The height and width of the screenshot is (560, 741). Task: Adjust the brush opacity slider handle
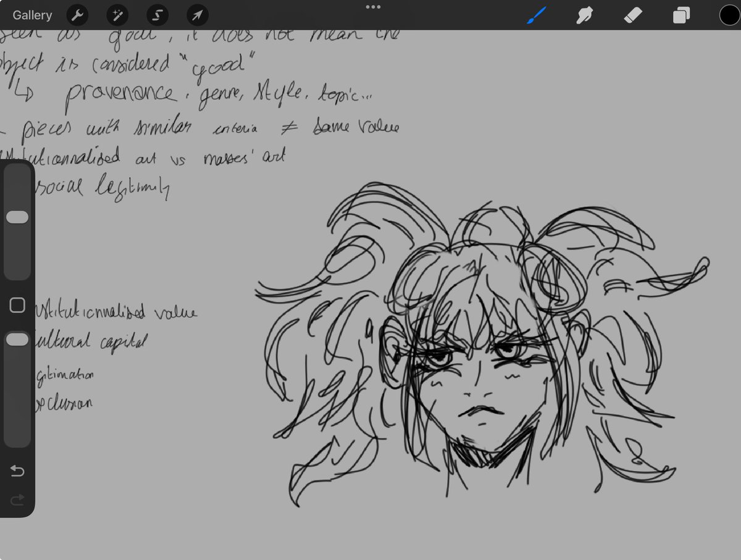tap(17, 338)
